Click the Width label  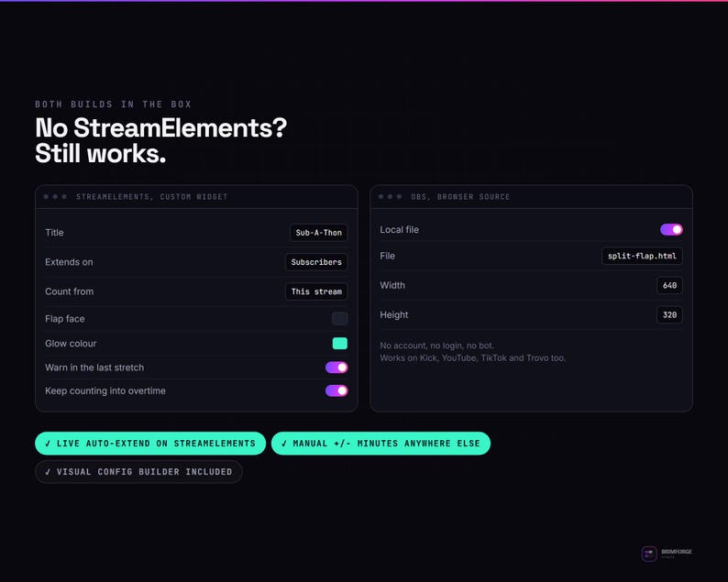click(x=392, y=285)
